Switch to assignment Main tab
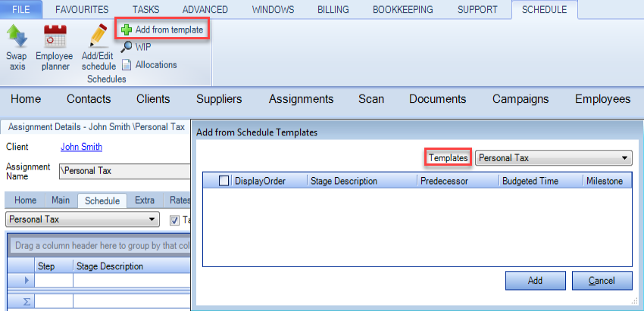This screenshot has height=311, width=644. [x=61, y=201]
